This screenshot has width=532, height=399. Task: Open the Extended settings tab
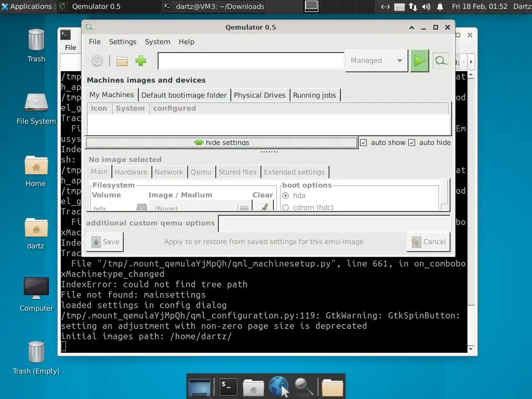coord(294,172)
